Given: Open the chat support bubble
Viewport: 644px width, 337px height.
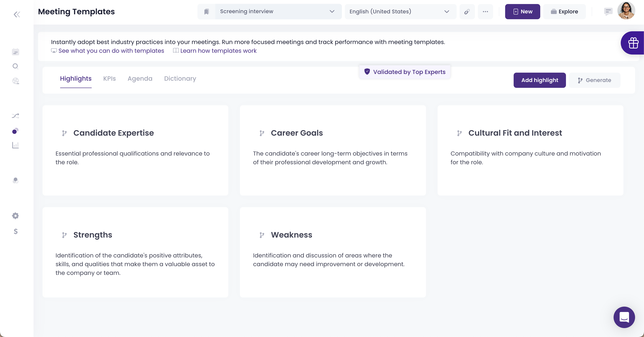Looking at the screenshot, I should [624, 317].
